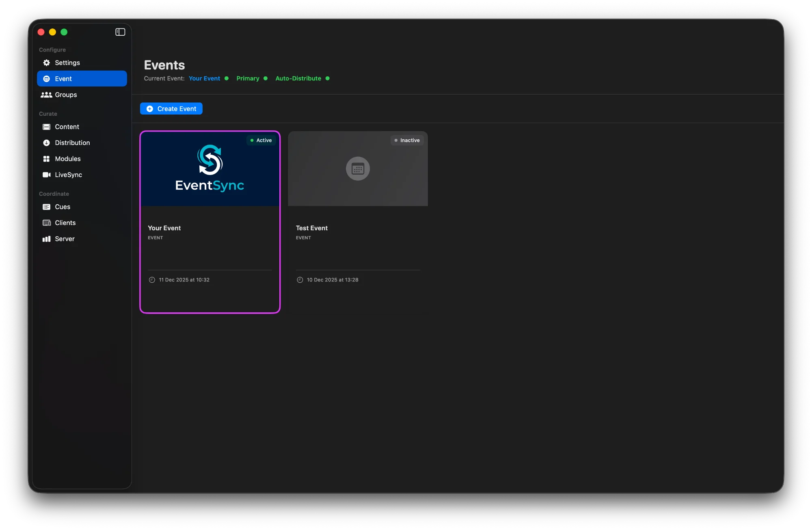812x530 pixels.
Task: Click the Settings gear icon
Action: (46, 63)
